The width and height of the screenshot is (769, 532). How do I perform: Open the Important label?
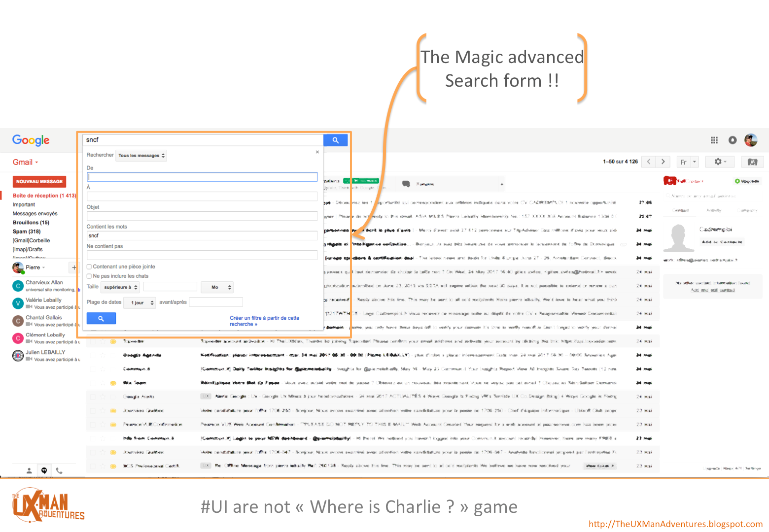pyautogui.click(x=24, y=204)
